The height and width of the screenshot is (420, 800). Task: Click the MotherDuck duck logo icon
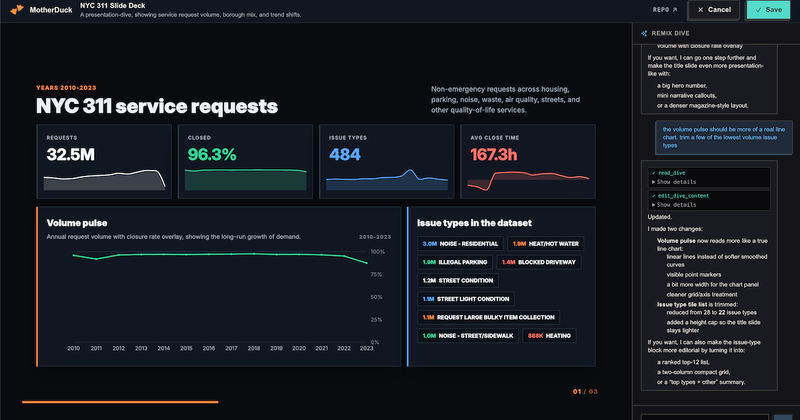17,9
